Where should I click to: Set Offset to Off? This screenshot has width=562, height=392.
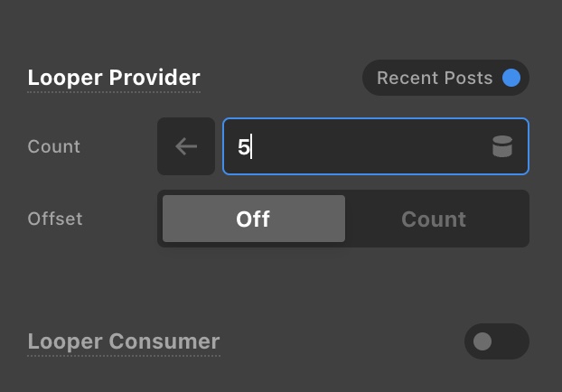pyautogui.click(x=253, y=219)
